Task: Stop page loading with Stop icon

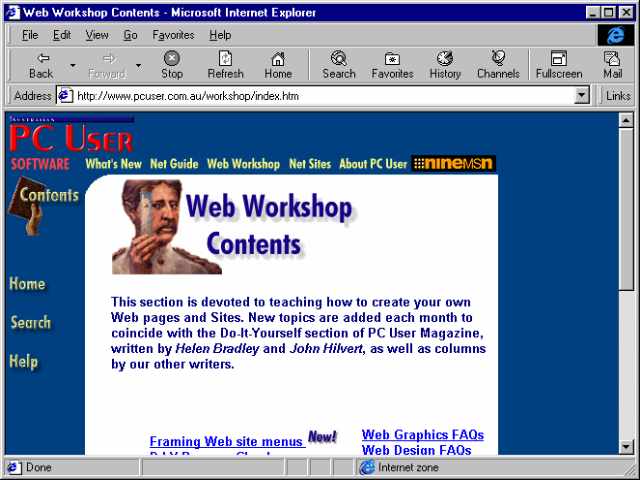Action: tap(171, 58)
